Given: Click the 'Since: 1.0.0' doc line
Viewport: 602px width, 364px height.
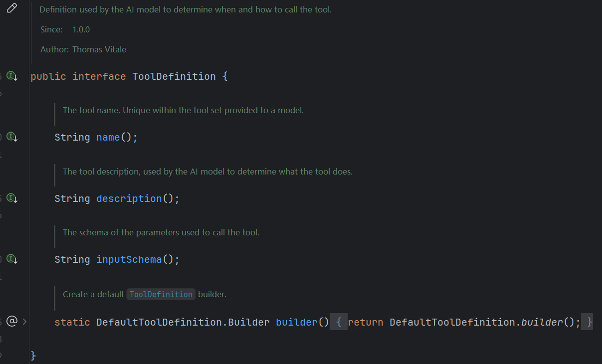Looking at the screenshot, I should 65,29.
